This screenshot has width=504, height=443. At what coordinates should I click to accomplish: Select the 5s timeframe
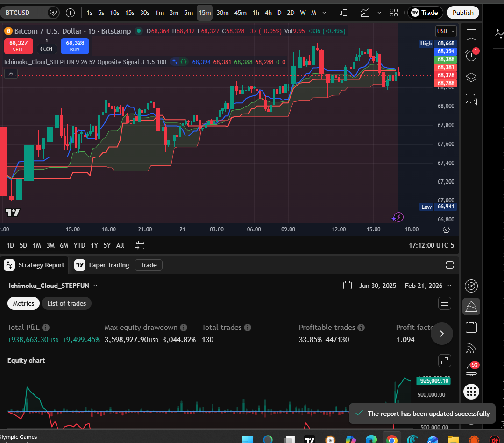[101, 13]
